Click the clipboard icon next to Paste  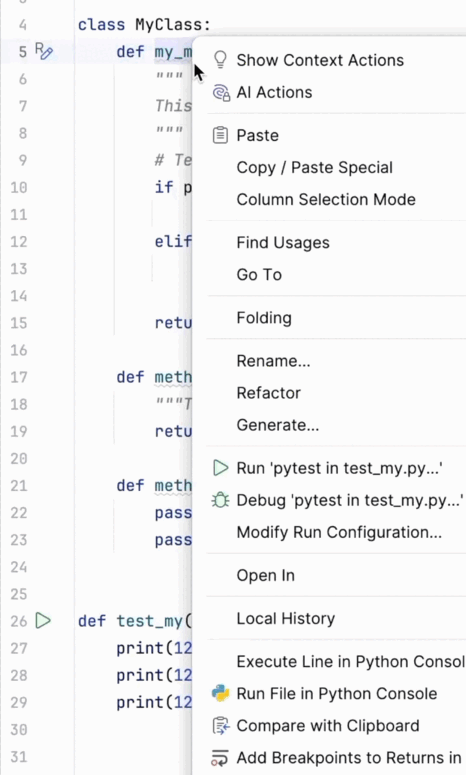point(220,135)
